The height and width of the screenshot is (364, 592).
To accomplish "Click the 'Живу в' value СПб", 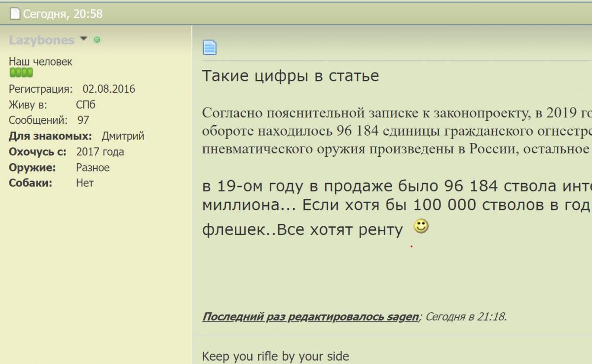I will 86,105.
